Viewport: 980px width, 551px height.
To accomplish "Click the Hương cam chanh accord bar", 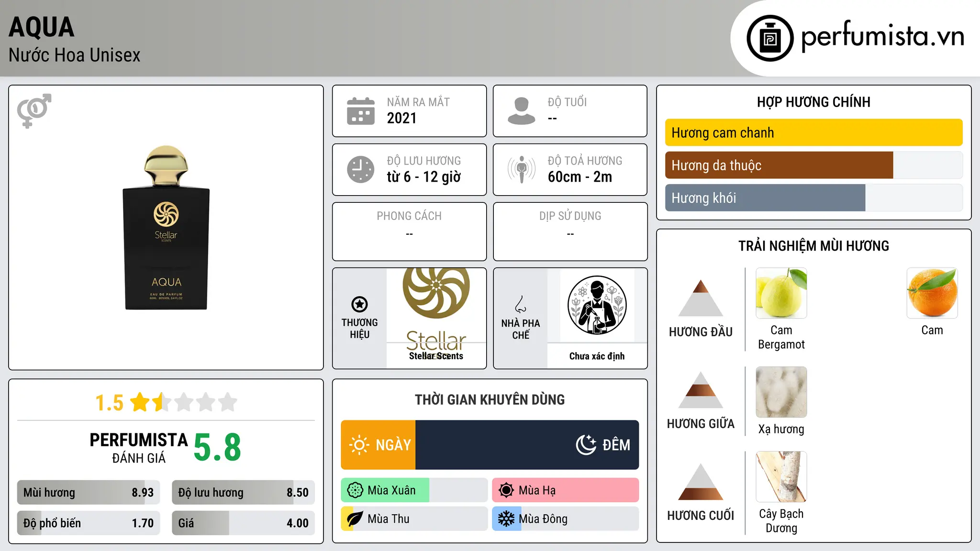I will coord(814,132).
